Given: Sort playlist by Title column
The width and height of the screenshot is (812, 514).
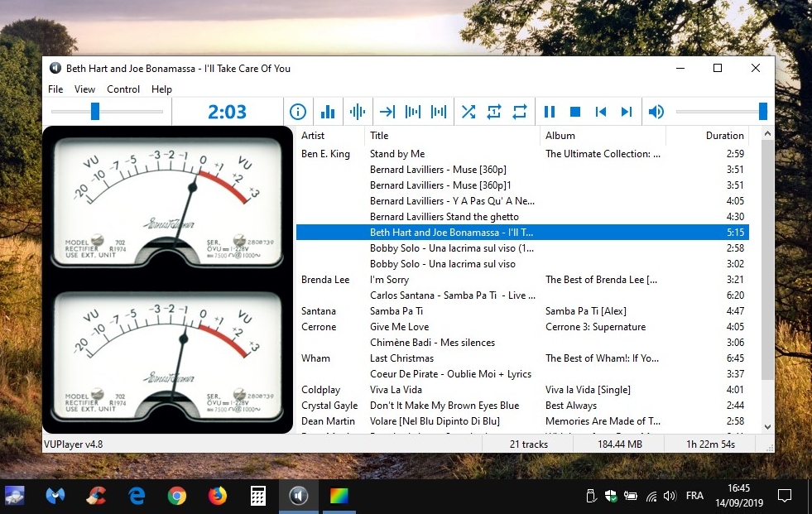Looking at the screenshot, I should (x=453, y=136).
